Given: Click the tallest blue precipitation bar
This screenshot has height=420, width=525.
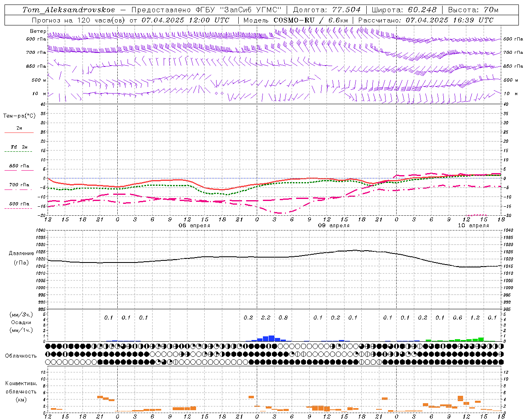Looking at the screenshot, I should click(272, 338).
